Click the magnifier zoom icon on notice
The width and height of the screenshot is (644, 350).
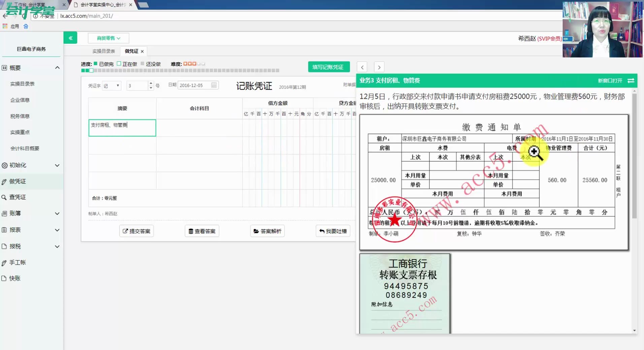click(535, 153)
